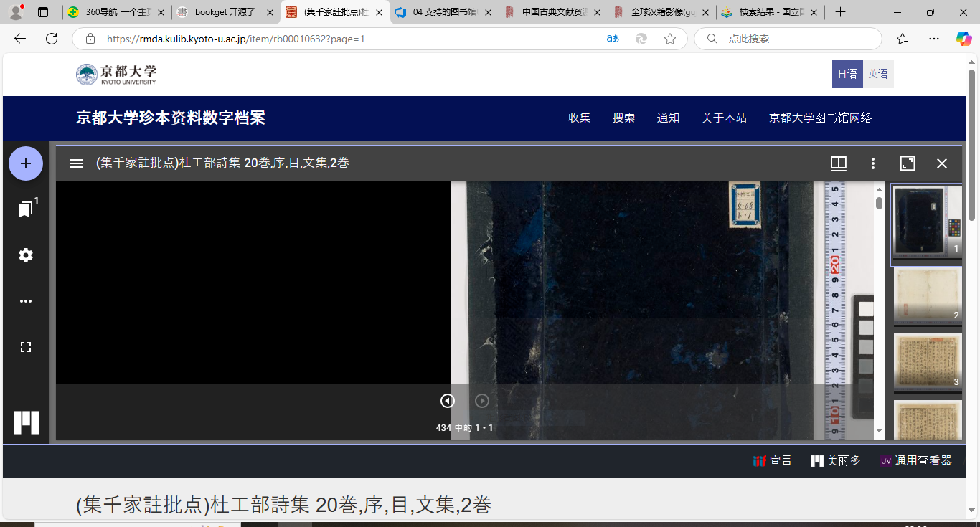Click the Mirador logo icon at bottom left
Image resolution: width=980 pixels, height=527 pixels.
27,422
